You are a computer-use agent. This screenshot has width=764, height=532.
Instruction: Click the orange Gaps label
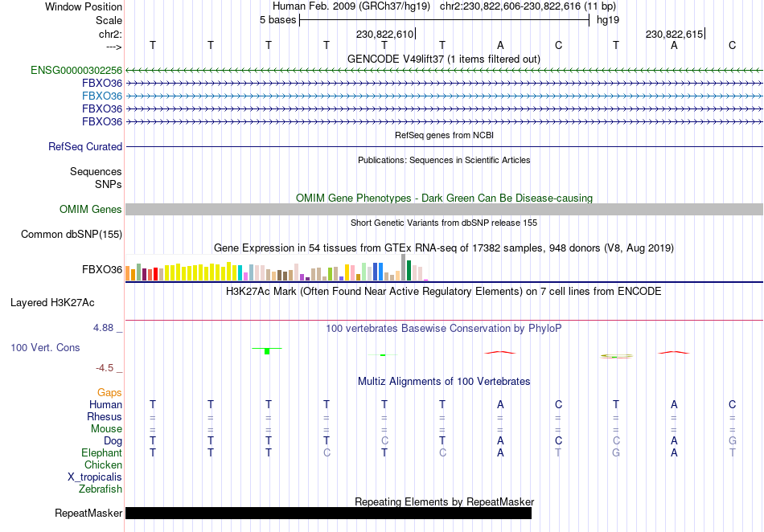pyautogui.click(x=109, y=392)
